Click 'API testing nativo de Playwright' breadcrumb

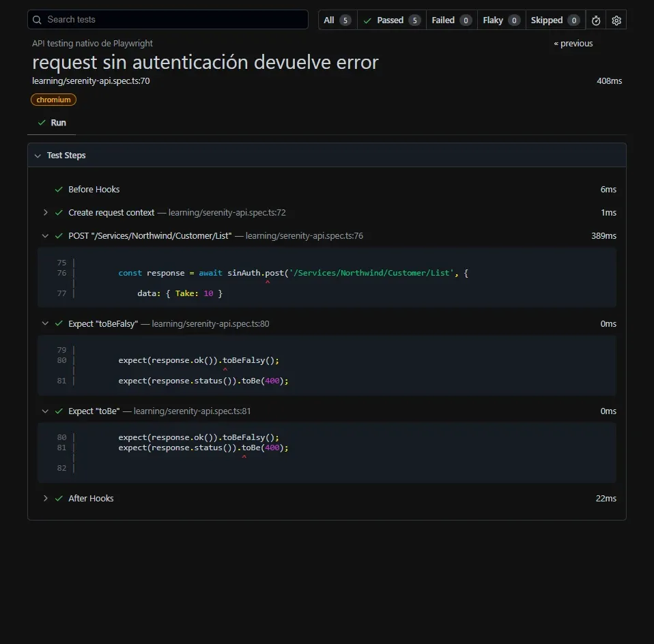pos(92,44)
